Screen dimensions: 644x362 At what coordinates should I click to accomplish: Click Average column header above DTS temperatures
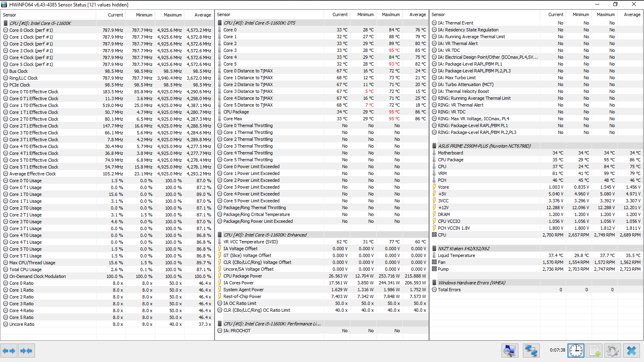(415, 14)
